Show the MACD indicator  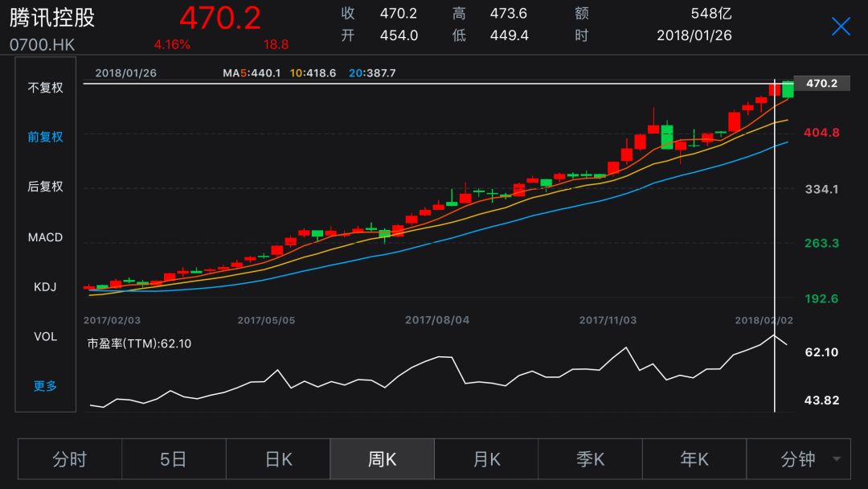tap(45, 237)
